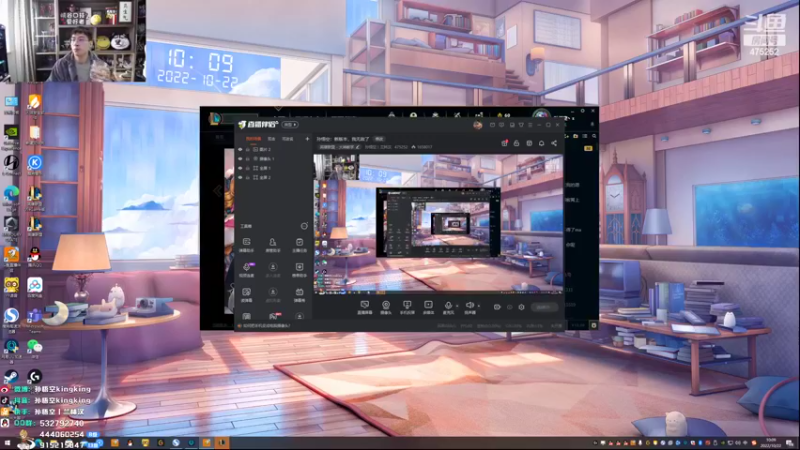This screenshot has height=450, width=800.
Task: Open stream settings gear beside start button
Action: pos(521,307)
